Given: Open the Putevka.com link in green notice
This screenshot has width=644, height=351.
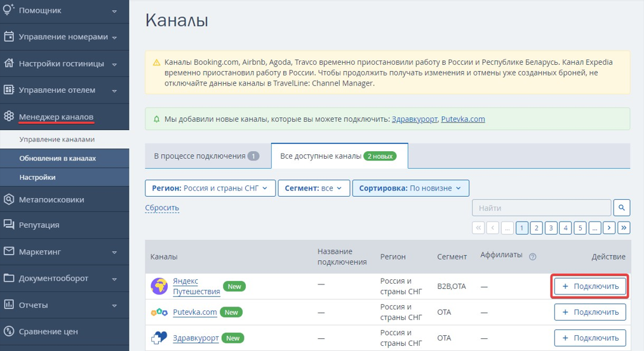Looking at the screenshot, I should pyautogui.click(x=463, y=119).
